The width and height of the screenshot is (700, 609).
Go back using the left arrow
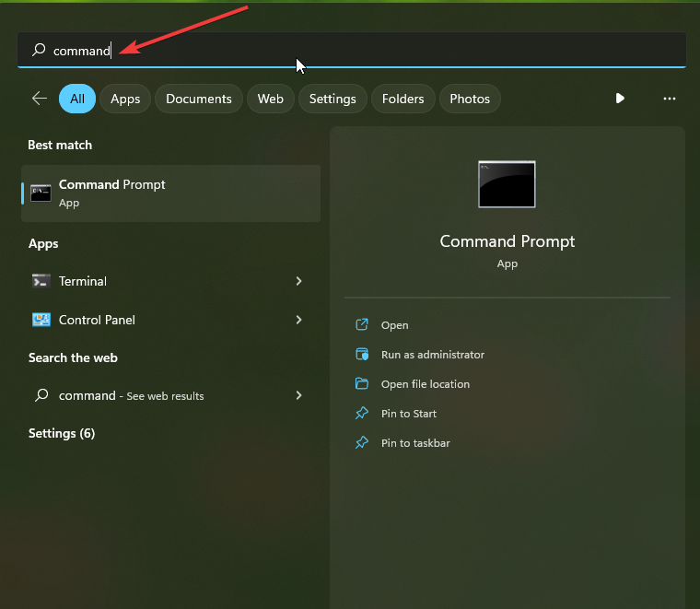40,99
